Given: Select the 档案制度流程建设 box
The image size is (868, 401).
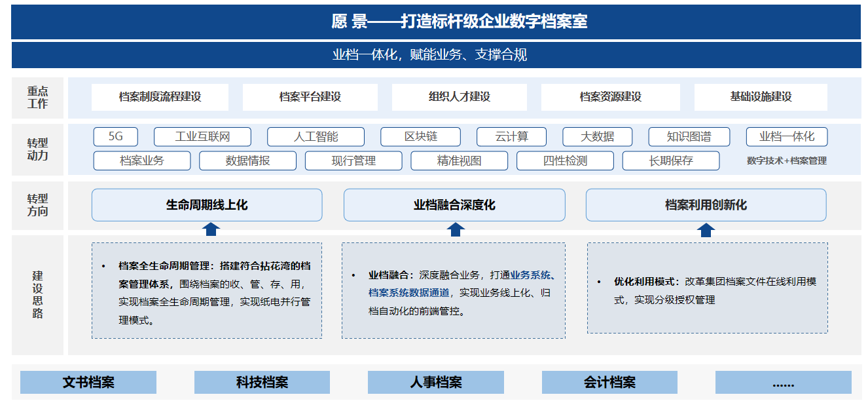Looking at the screenshot, I should point(160,97).
